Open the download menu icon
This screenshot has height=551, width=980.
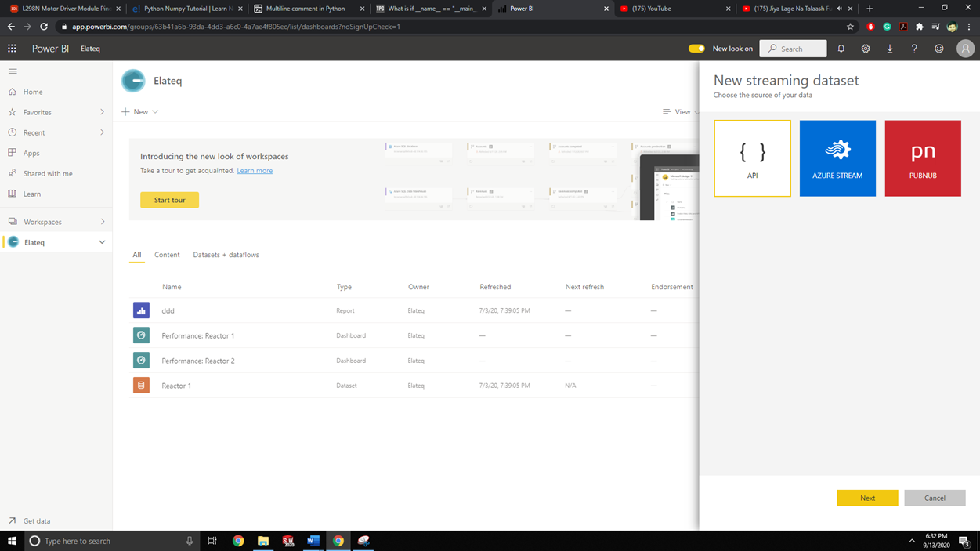pyautogui.click(x=890, y=49)
